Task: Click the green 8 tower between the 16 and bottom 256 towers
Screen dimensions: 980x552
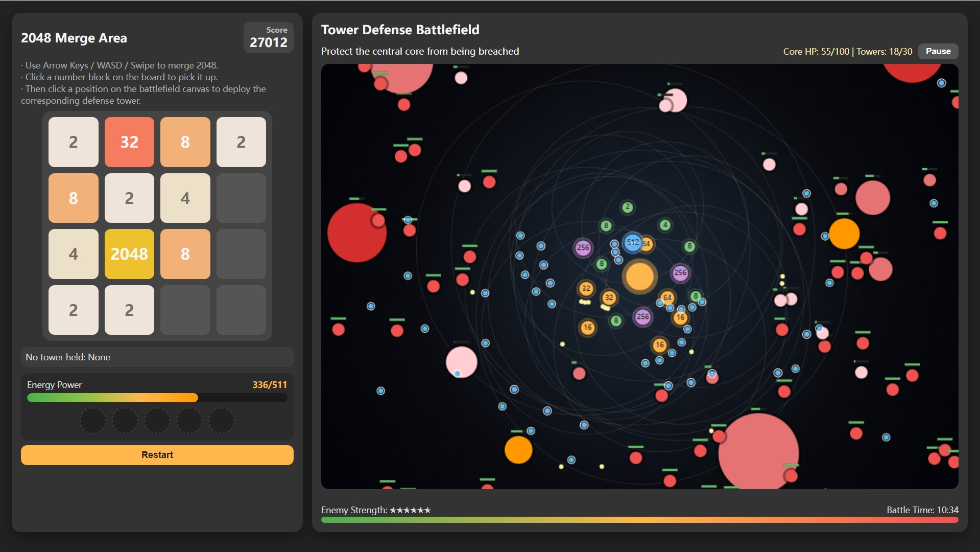Action: [x=616, y=321]
